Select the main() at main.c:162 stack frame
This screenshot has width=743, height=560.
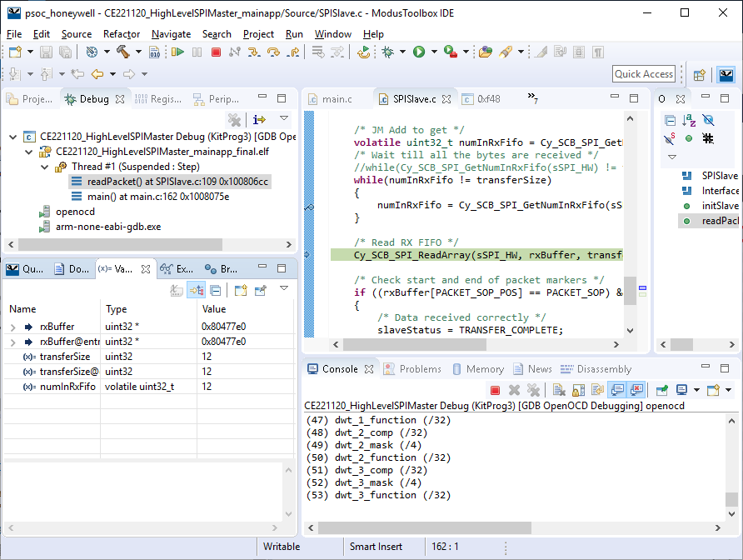(x=157, y=197)
